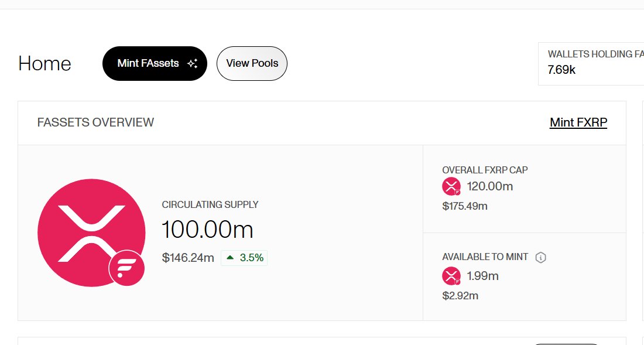Click the sparkle icon in Mint FAssets button
The image size is (644, 345).
tap(192, 64)
